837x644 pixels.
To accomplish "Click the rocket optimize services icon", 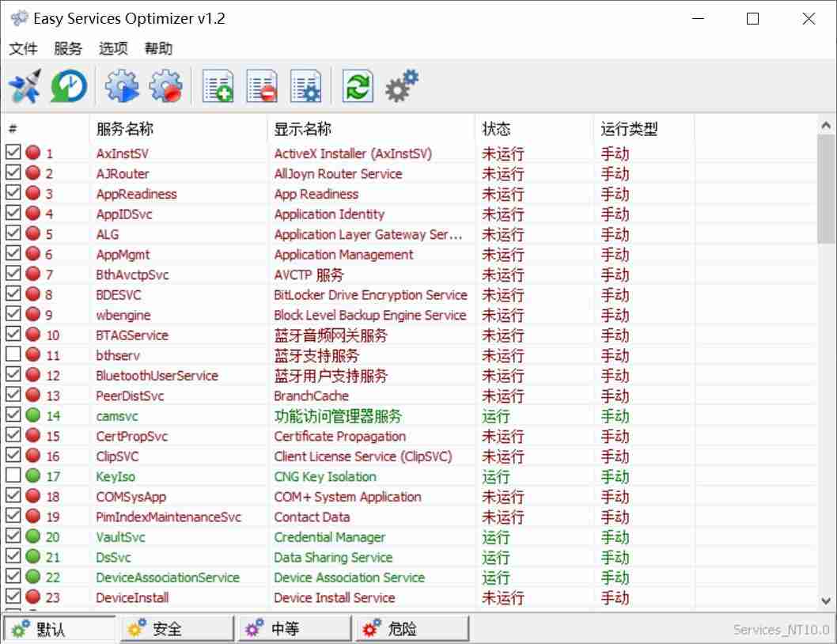I will pyautogui.click(x=25, y=86).
